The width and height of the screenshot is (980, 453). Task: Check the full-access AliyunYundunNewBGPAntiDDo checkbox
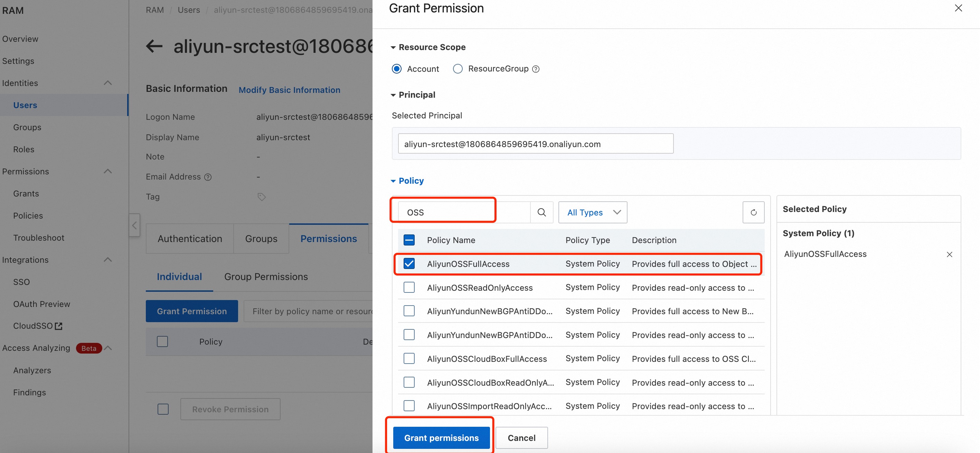409,311
